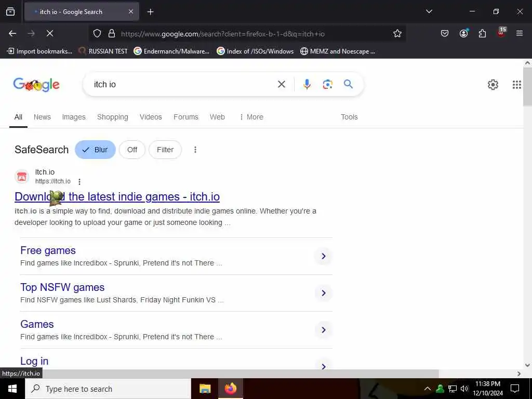The image size is (532, 399).
Task: Switch to Videos results tab
Action: pyautogui.click(x=151, y=117)
